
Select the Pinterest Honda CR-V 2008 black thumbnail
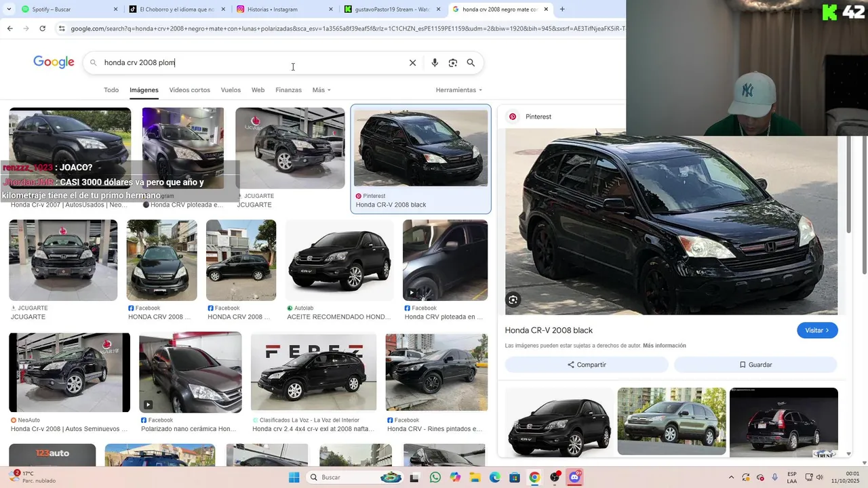pos(420,148)
